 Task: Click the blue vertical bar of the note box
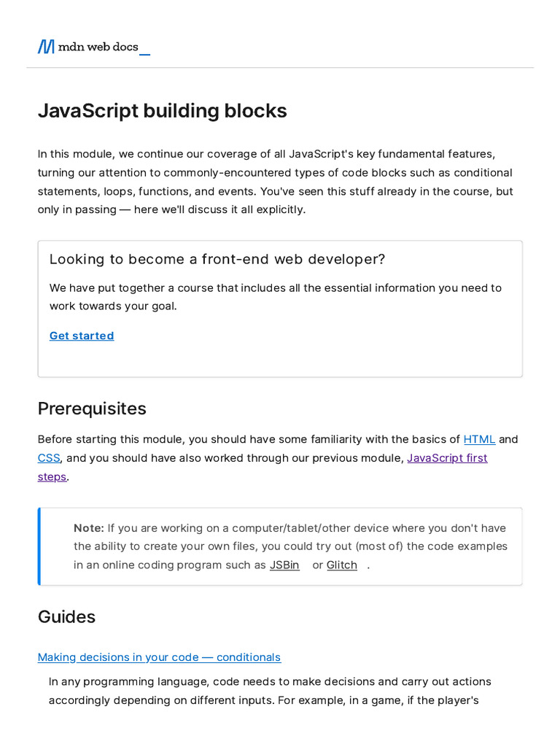[x=39, y=546]
